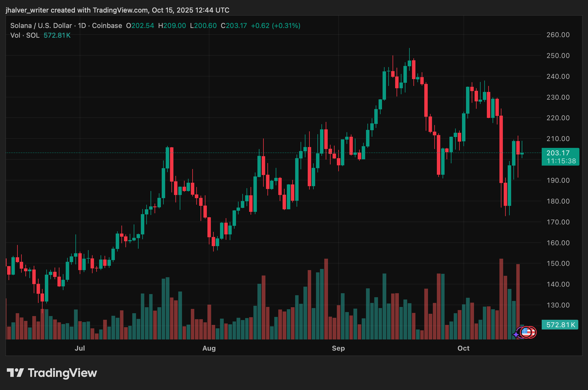Image resolution: width=588 pixels, height=390 pixels.
Task: Click the +0.62 (+0.31%) change value
Action: [x=275, y=26]
